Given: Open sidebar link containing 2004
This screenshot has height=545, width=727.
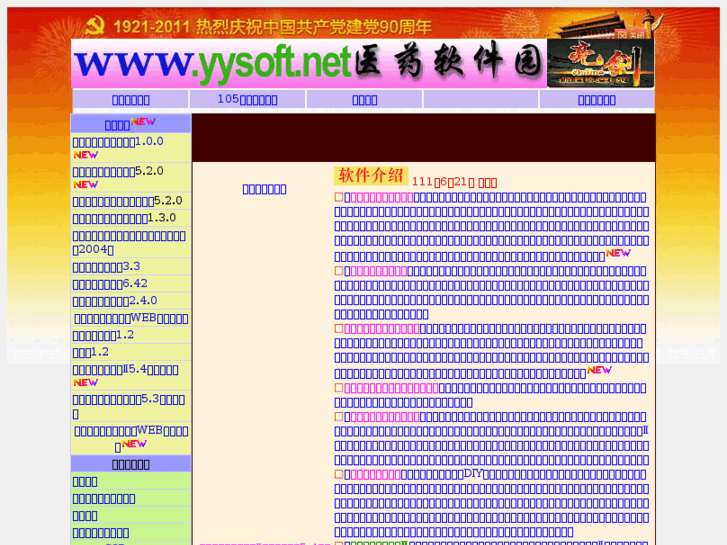Looking at the screenshot, I should click(x=129, y=243).
